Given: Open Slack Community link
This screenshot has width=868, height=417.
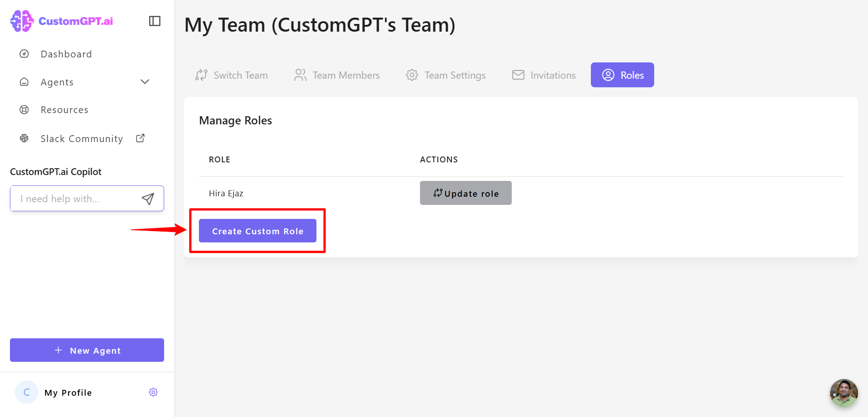Looking at the screenshot, I should tap(82, 139).
